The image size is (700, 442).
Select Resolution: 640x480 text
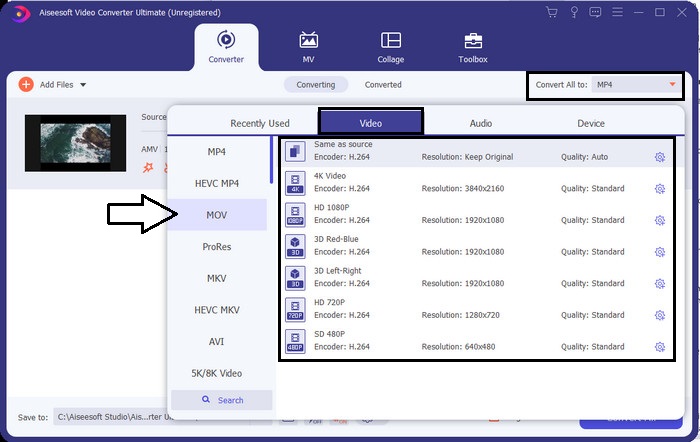[x=458, y=347]
